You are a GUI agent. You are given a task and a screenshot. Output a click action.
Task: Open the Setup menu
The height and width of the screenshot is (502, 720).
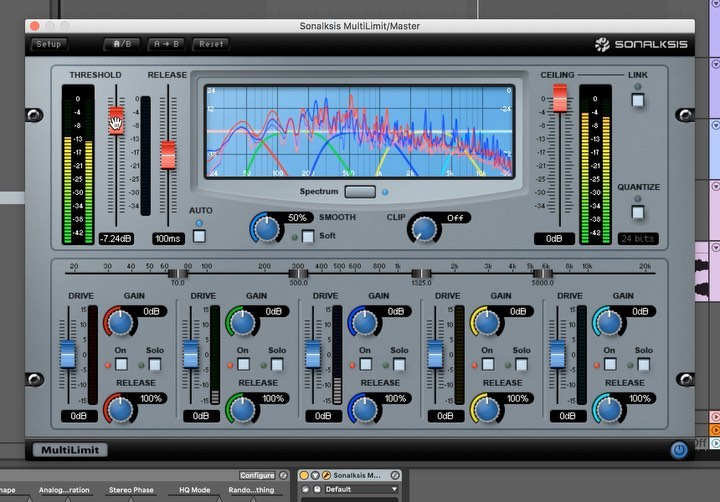tap(48, 44)
